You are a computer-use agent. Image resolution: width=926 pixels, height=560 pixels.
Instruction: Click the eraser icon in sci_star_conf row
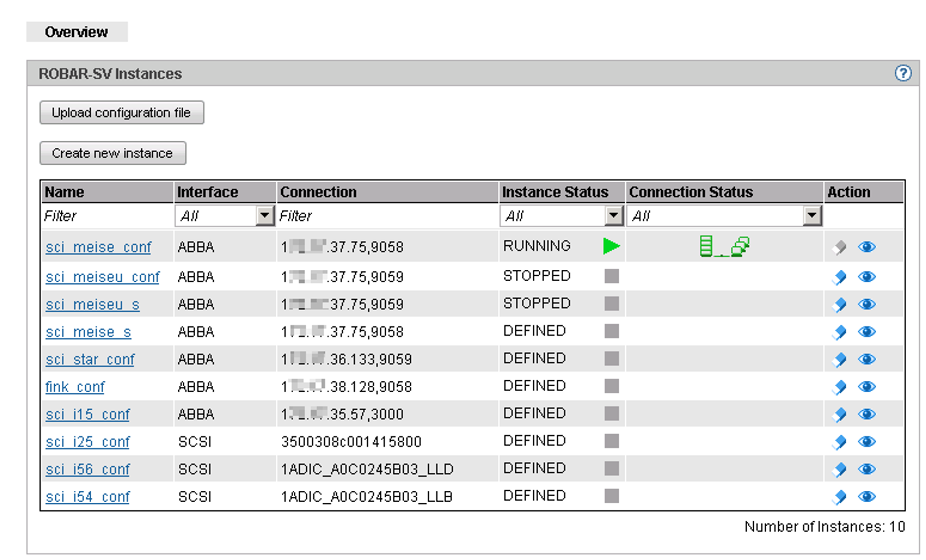coord(839,359)
